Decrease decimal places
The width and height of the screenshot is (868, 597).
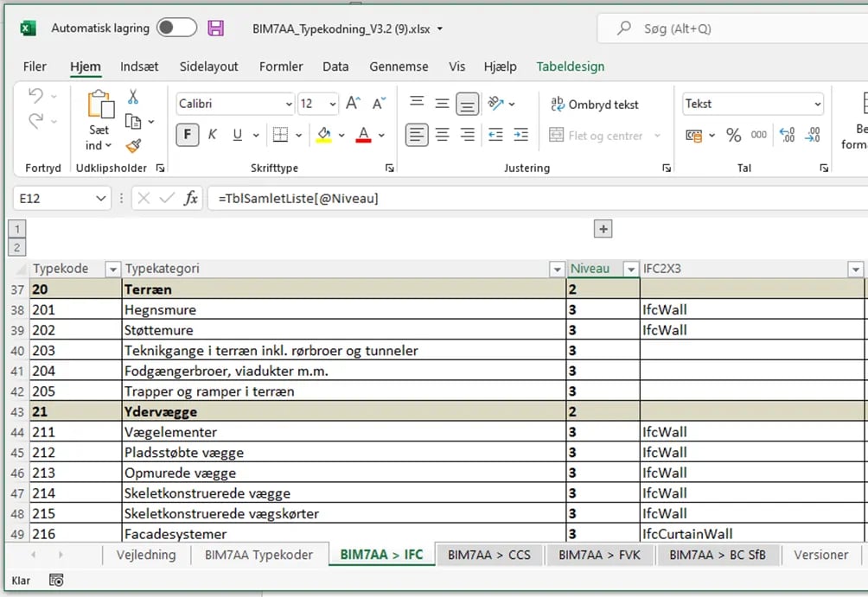[x=813, y=135]
